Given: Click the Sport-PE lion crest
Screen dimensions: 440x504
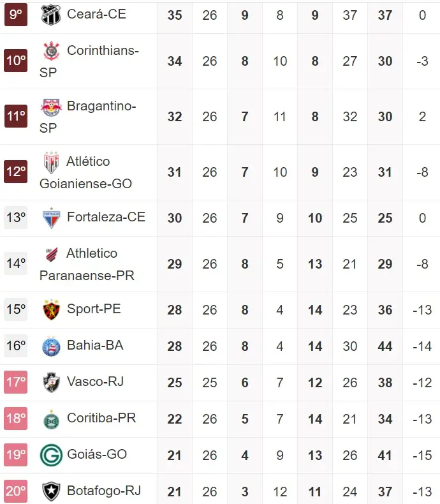Looking at the screenshot, I should click(50, 310).
